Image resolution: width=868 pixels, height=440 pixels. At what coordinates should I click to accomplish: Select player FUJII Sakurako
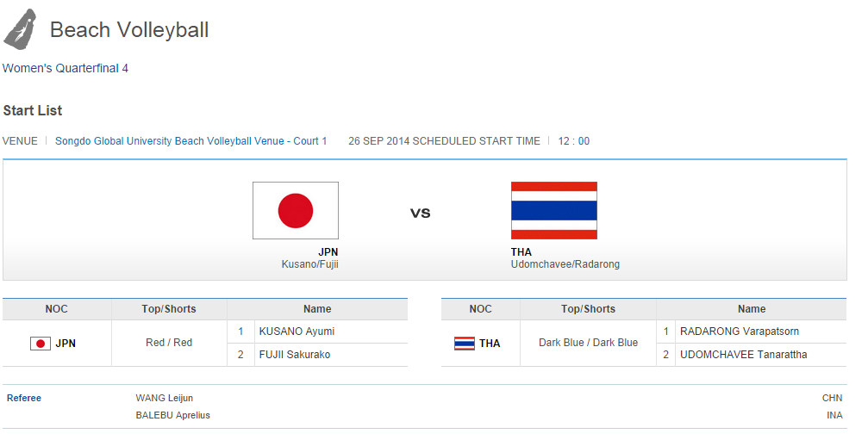tap(295, 354)
